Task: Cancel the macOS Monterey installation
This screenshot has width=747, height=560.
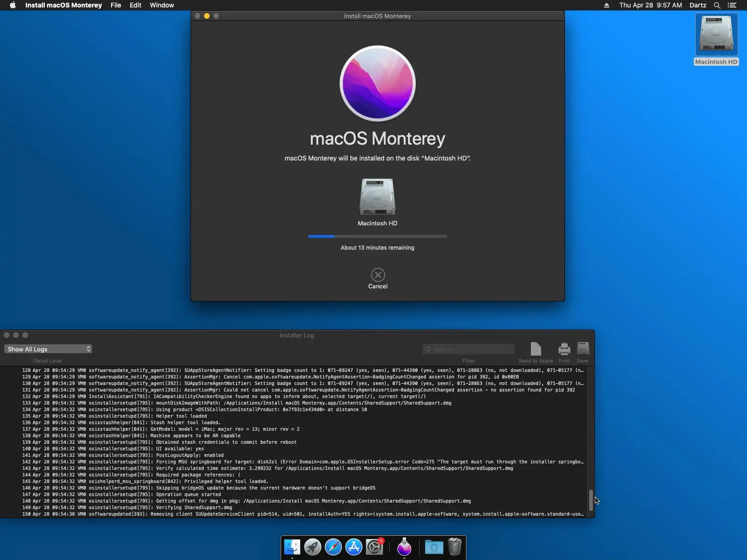Action: click(x=378, y=279)
